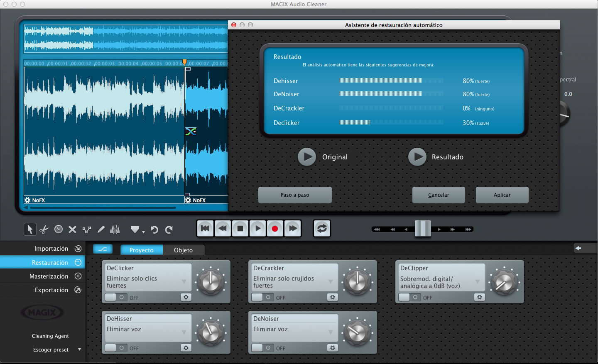
Task: Switch to the Objeto tab
Action: pyautogui.click(x=184, y=250)
